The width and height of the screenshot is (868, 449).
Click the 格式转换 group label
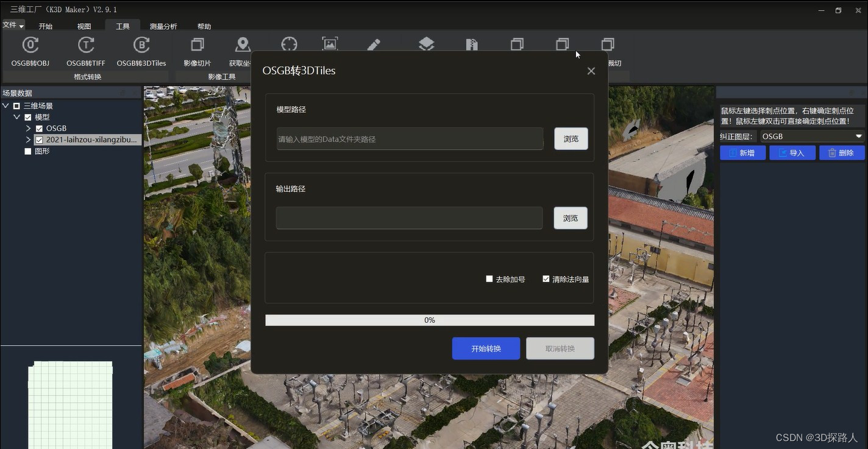coord(87,77)
